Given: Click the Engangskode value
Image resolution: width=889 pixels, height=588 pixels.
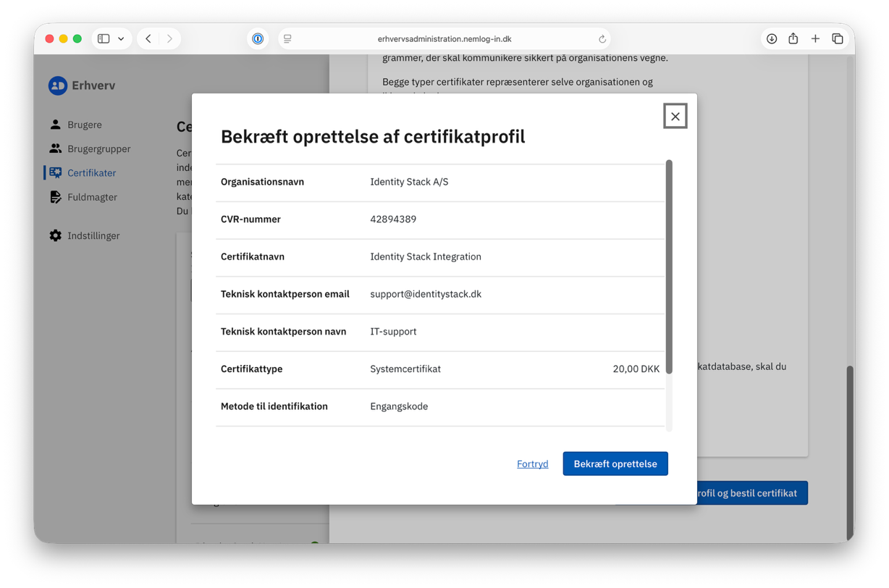Looking at the screenshot, I should coord(399,406).
